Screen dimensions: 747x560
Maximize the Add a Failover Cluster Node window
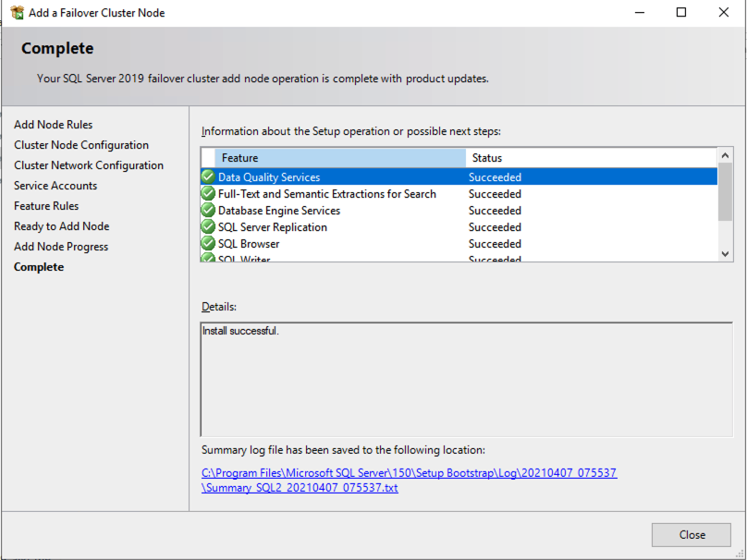tap(681, 12)
